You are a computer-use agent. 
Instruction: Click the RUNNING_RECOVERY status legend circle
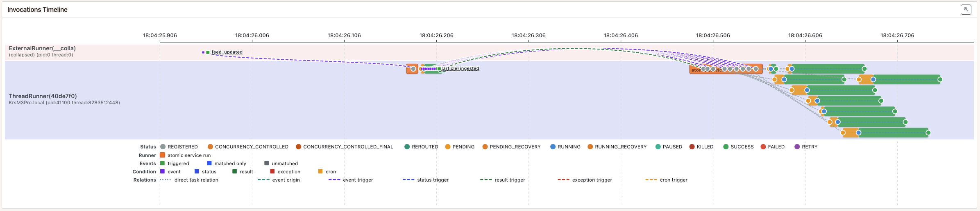click(590, 147)
